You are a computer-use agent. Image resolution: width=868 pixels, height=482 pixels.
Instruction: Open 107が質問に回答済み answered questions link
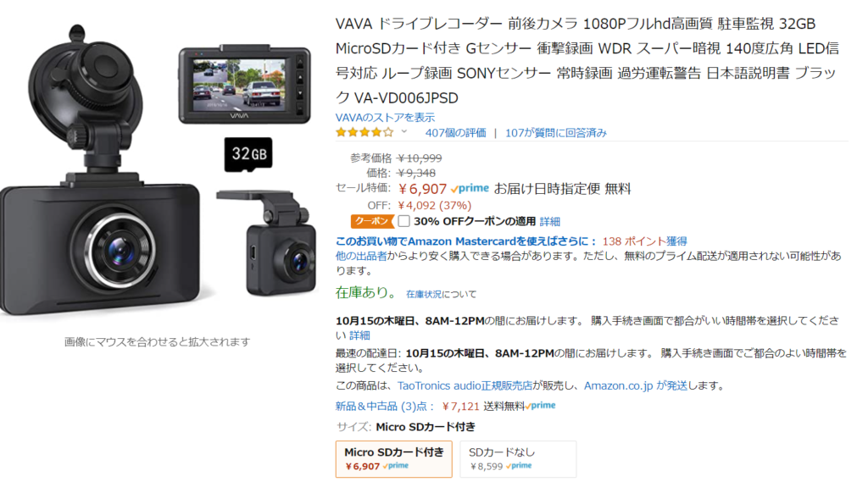556,133
